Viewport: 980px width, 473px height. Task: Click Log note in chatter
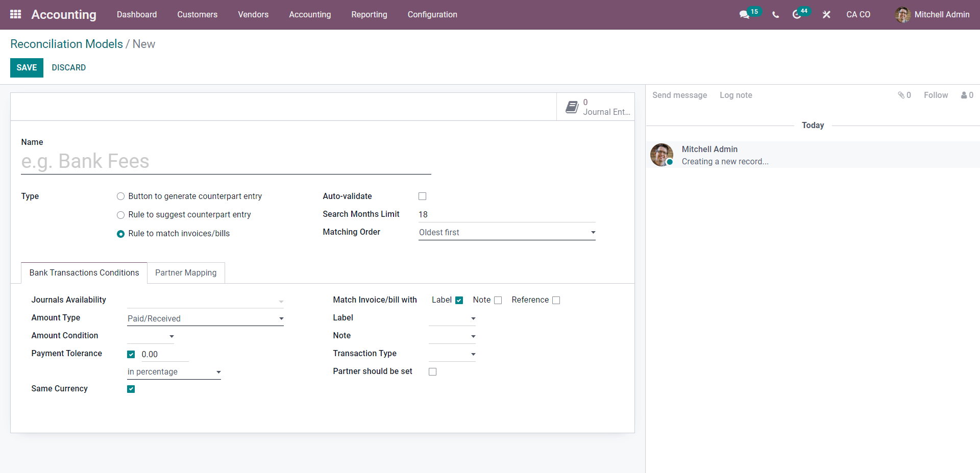[736, 95]
